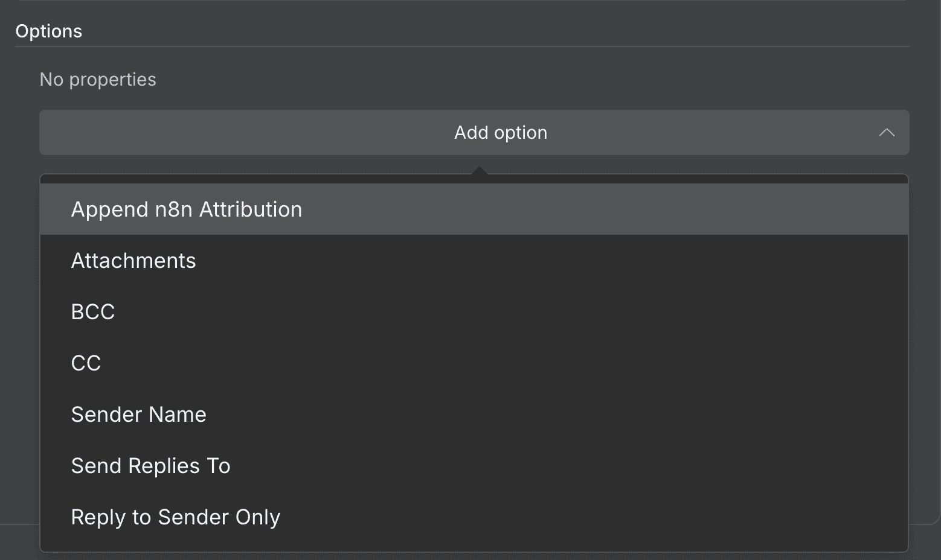Click the Options section heading
941x560 pixels.
tap(49, 31)
